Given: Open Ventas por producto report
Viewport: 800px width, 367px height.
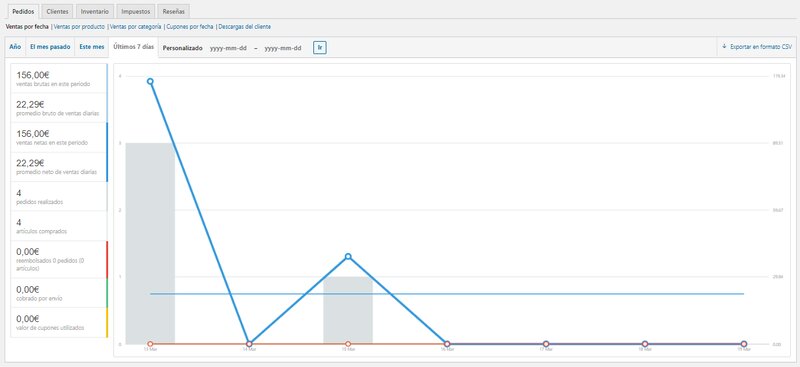Looking at the screenshot, I should [x=79, y=27].
